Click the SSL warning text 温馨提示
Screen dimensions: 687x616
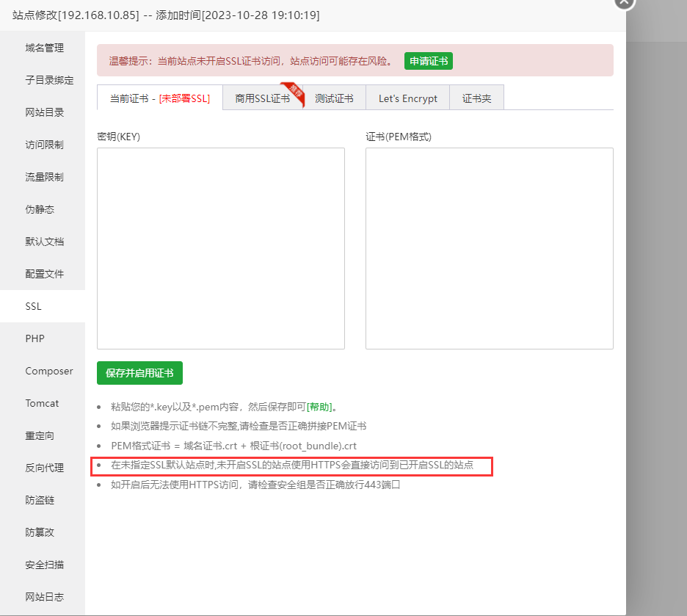[x=250, y=61]
